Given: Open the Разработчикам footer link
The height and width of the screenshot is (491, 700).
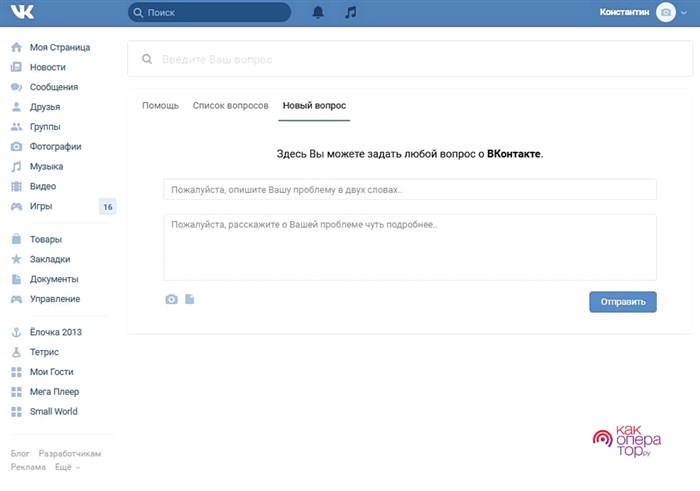Looking at the screenshot, I should [70, 454].
